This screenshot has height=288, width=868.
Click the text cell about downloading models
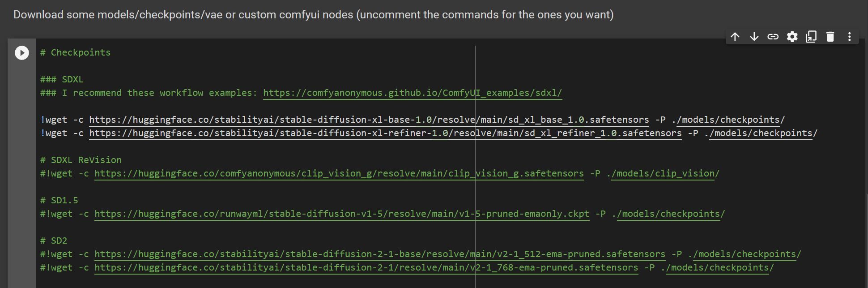tap(313, 15)
